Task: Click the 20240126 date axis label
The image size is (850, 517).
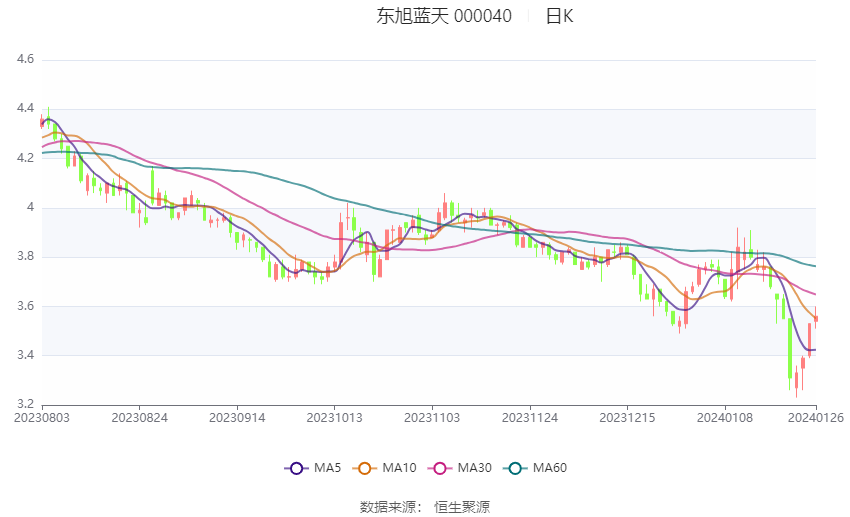Action: click(x=816, y=418)
